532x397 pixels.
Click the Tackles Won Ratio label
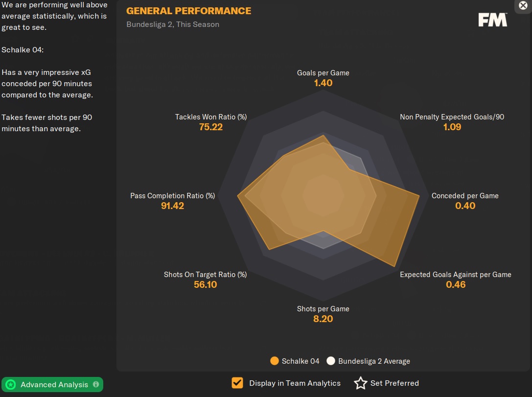211,117
